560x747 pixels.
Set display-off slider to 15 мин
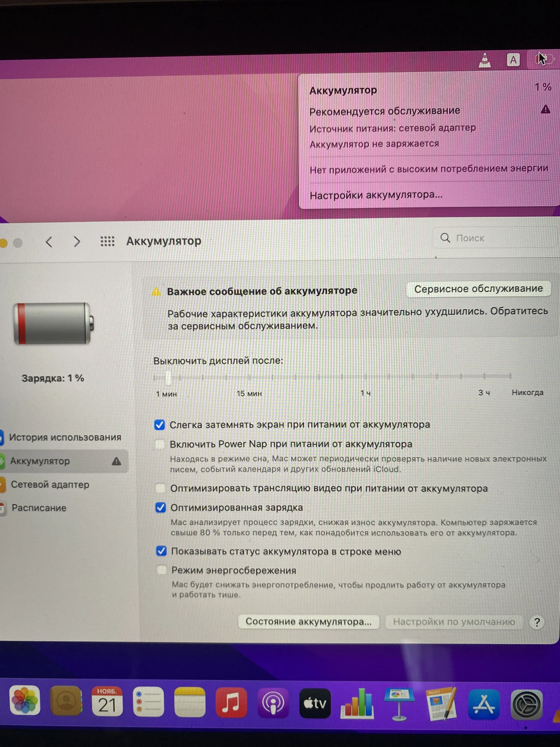(249, 377)
